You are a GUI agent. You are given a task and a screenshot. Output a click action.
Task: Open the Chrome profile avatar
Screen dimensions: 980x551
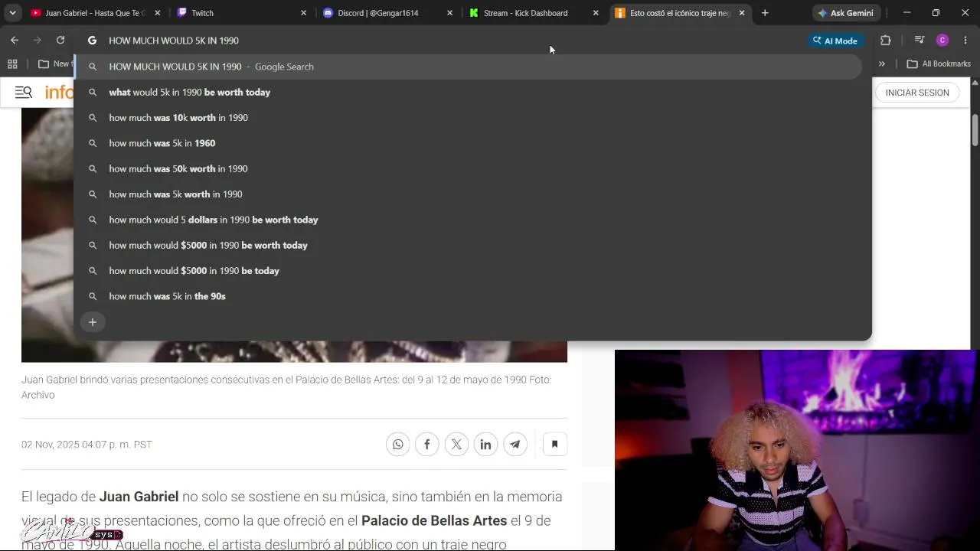tap(942, 41)
